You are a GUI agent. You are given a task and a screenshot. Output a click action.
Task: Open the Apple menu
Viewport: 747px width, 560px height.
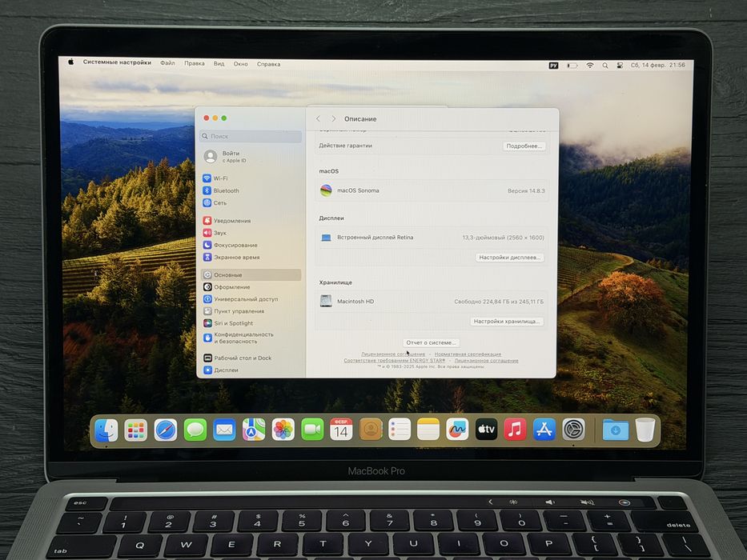(x=71, y=62)
